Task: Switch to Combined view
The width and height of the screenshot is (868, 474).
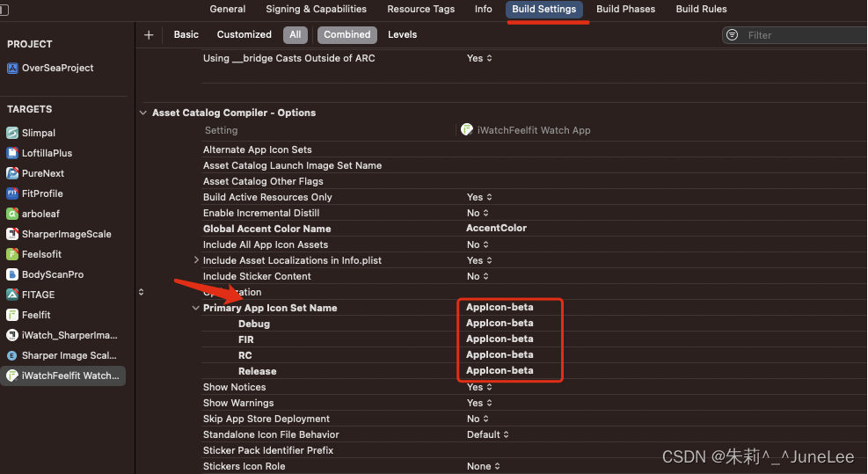Action: (347, 35)
